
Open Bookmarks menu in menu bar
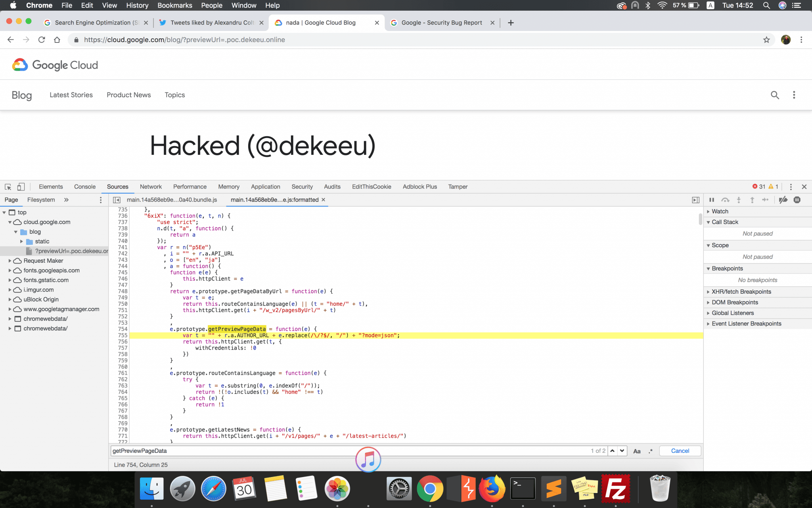coord(174,5)
